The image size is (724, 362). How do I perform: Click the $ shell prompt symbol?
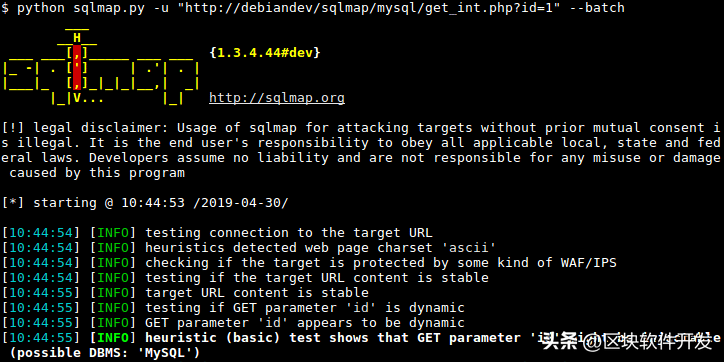click(5, 8)
